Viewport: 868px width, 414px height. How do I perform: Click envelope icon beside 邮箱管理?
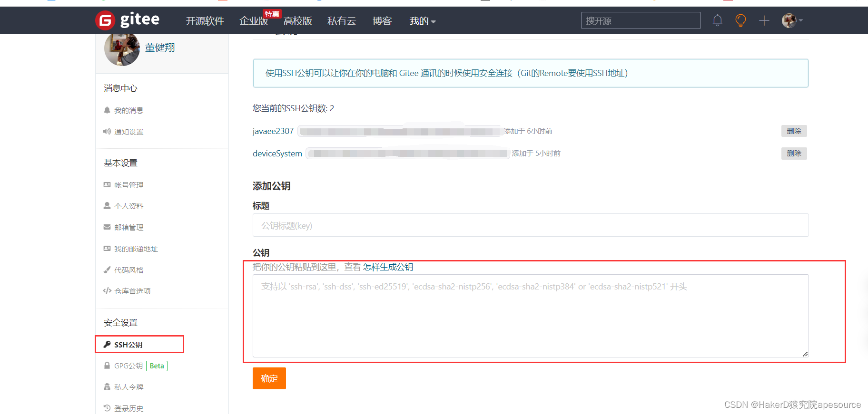click(107, 227)
